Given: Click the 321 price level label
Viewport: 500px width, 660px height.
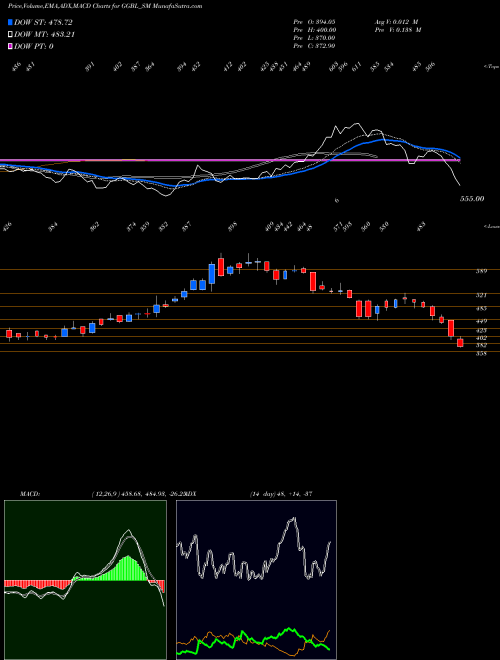Looking at the screenshot, I should tap(481, 295).
